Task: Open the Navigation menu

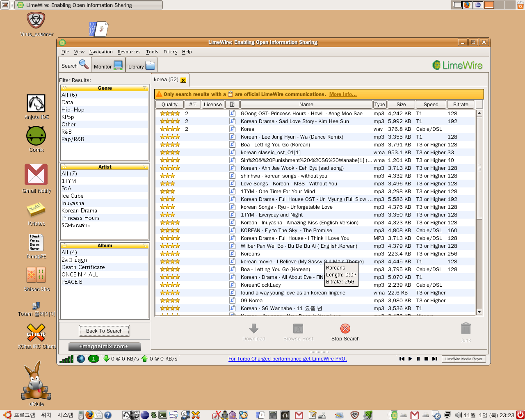Action: pos(101,52)
